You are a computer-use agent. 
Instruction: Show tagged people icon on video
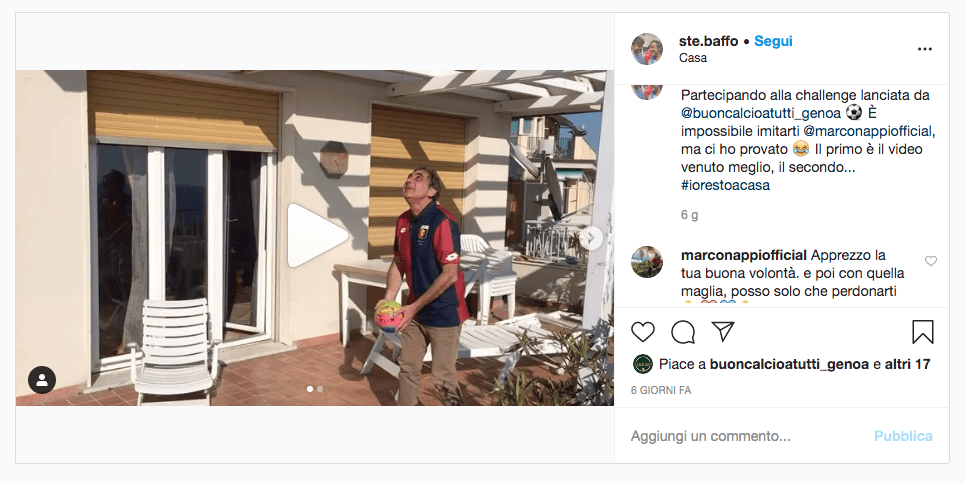[42, 380]
